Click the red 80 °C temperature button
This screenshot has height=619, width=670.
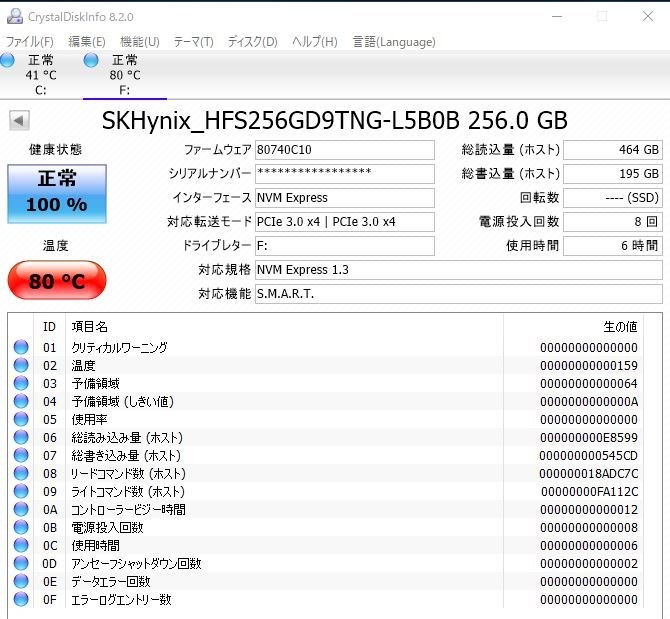tap(57, 281)
